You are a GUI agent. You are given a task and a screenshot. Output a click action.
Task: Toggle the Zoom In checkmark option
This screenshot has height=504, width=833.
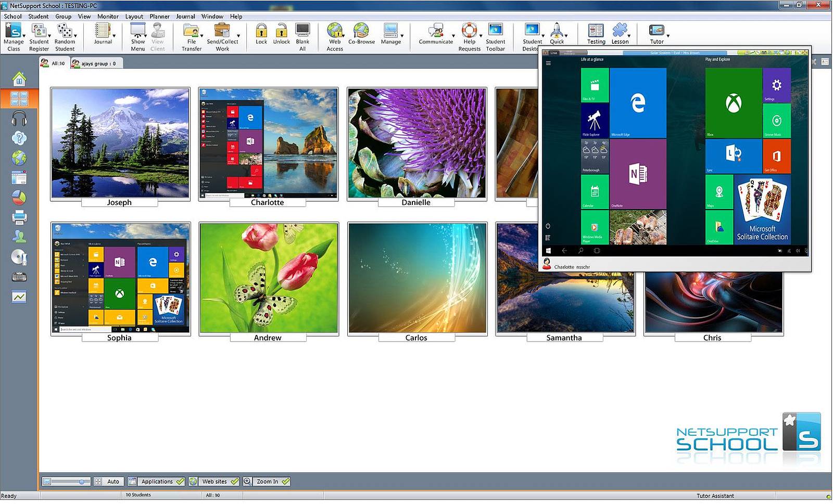click(285, 482)
